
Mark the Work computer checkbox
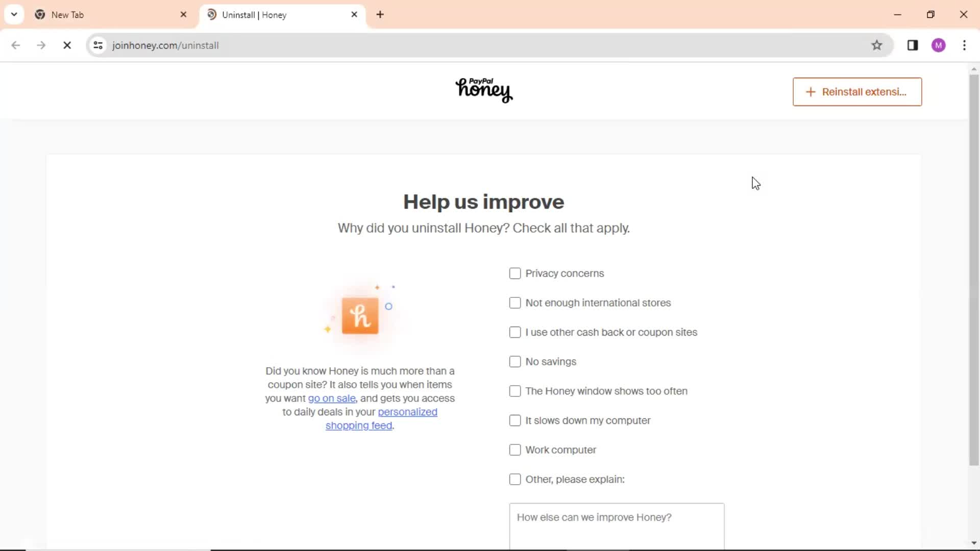515,450
